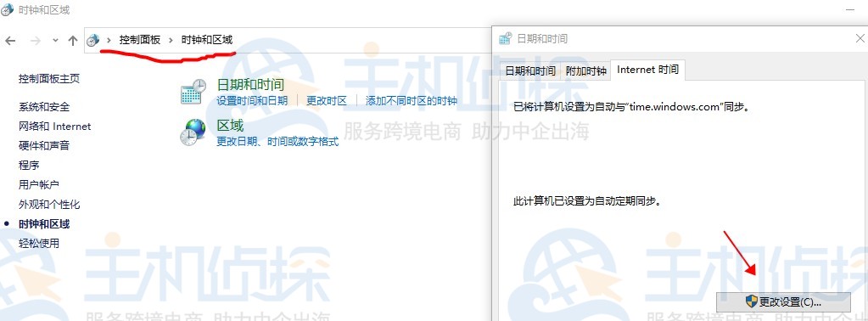Viewport: 868px width, 321px height.
Task: Open 系统和安全 category in sidebar
Action: coord(44,107)
